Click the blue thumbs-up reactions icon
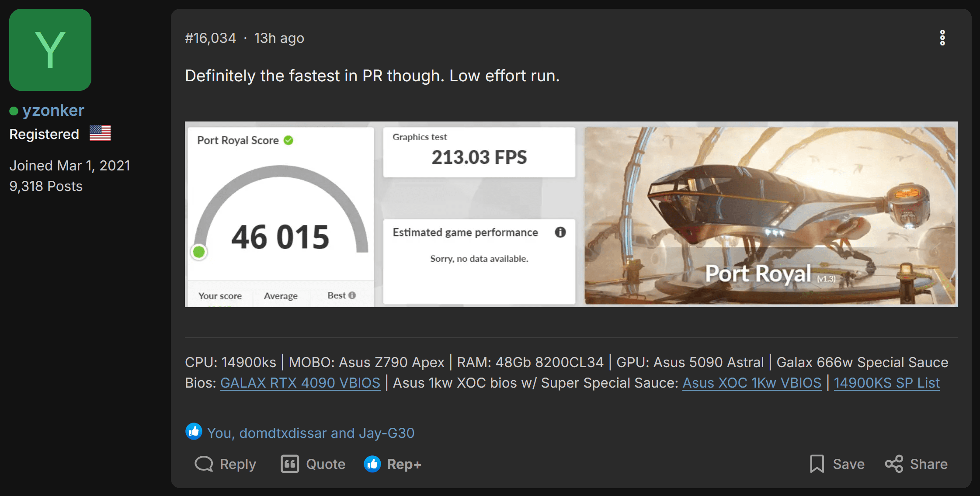 tap(194, 431)
